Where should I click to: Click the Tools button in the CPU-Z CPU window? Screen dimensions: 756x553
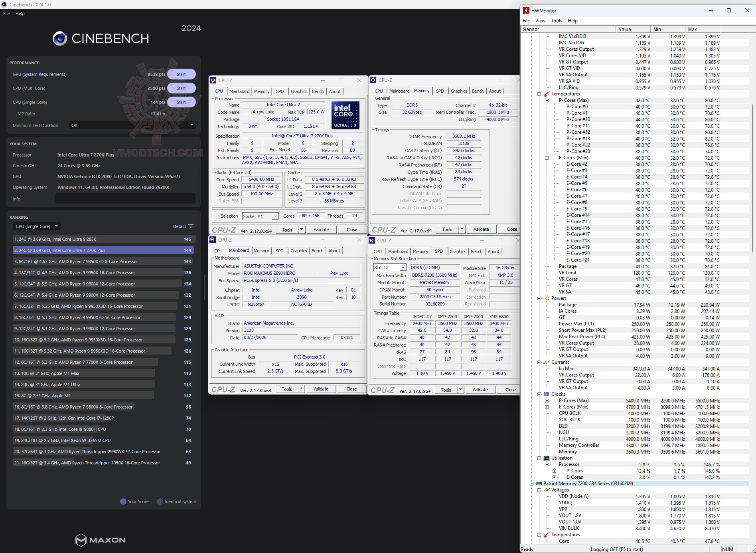coord(287,230)
